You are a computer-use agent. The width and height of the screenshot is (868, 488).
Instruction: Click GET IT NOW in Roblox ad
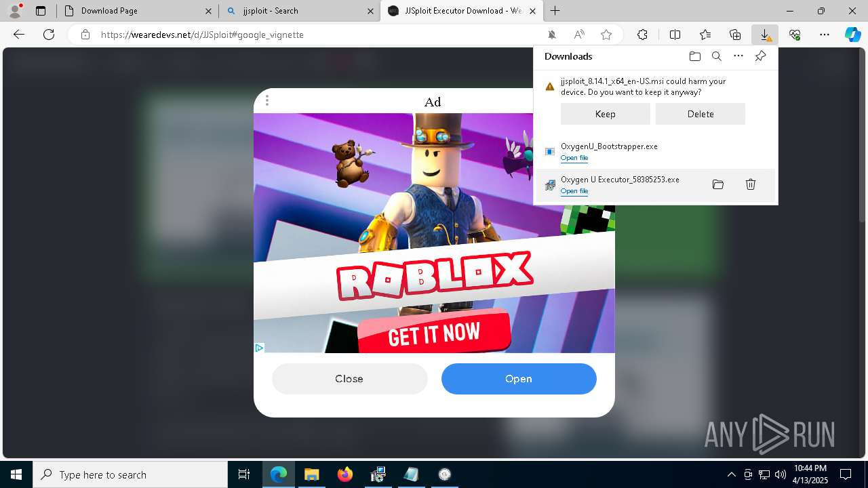point(434,333)
